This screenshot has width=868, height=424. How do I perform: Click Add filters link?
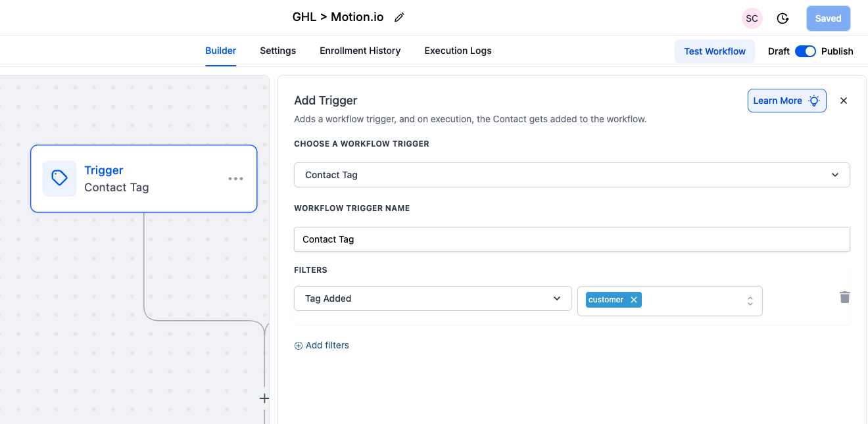(322, 345)
